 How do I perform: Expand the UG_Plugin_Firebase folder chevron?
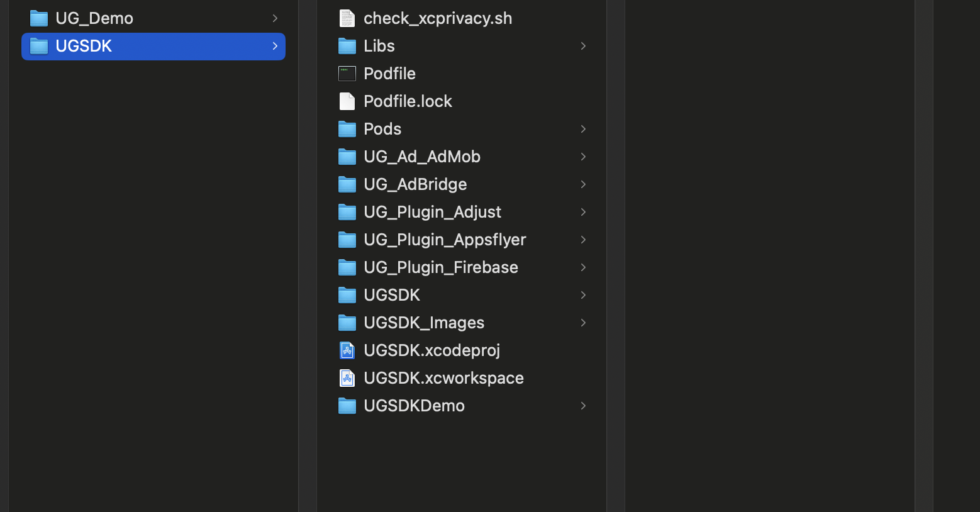582,267
